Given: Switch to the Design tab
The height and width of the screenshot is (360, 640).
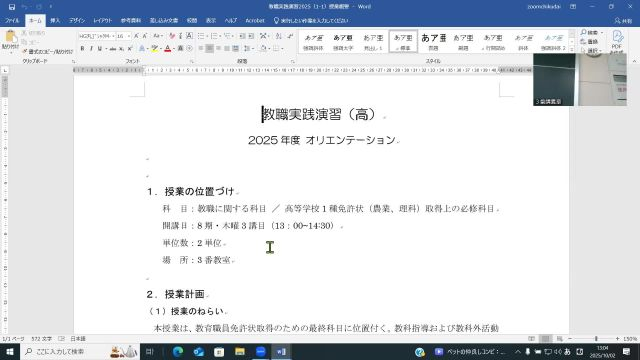Looking at the screenshot, I should tap(77, 20).
